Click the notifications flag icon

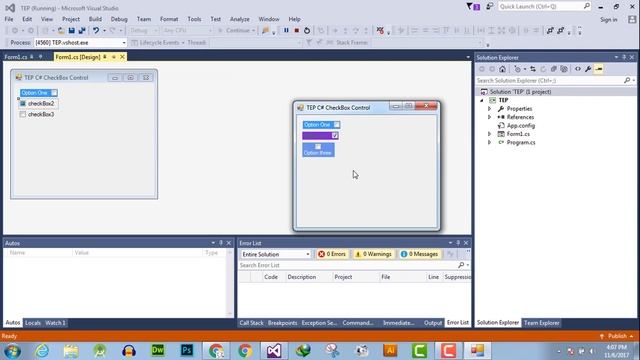point(473,7)
